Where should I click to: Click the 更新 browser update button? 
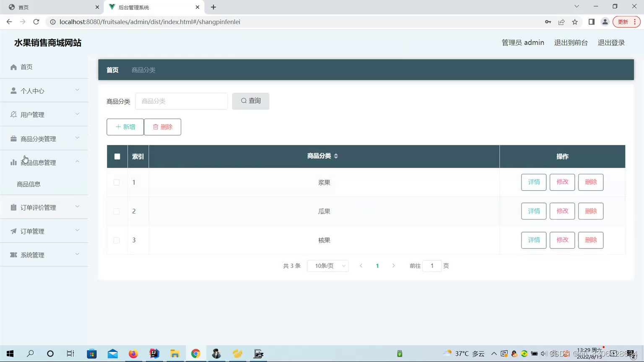pos(626,22)
